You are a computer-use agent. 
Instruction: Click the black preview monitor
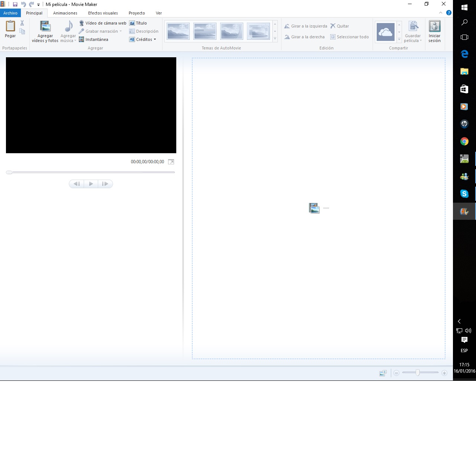coord(91,105)
